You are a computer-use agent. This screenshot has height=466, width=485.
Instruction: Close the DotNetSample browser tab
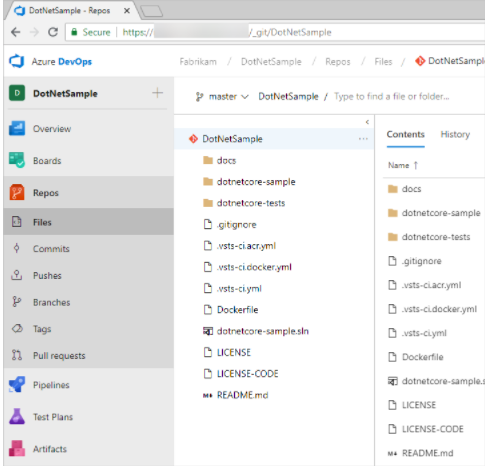click(x=127, y=11)
